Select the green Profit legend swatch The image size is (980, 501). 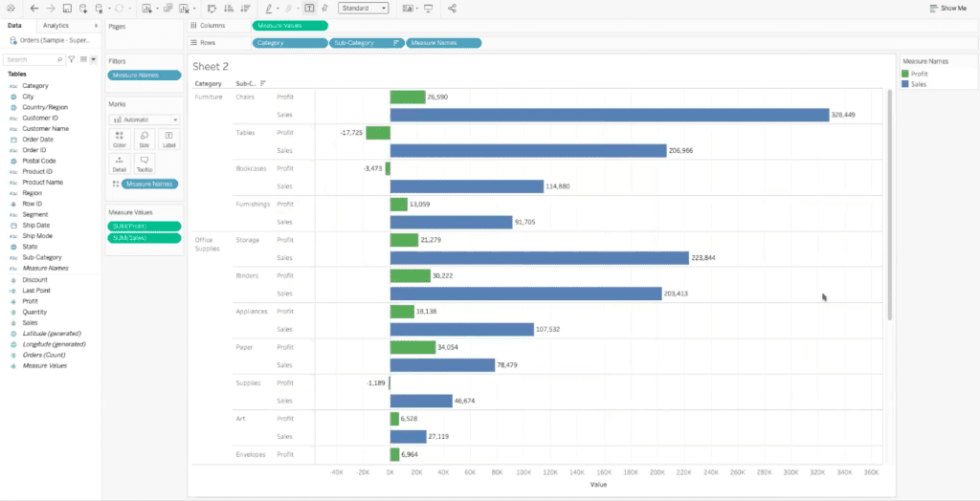pos(905,74)
